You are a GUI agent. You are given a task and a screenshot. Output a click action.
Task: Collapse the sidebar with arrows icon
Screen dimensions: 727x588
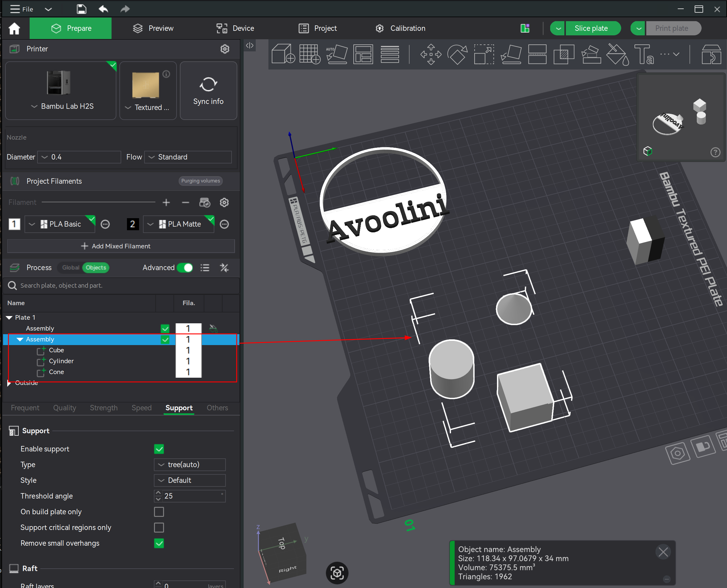point(250,45)
